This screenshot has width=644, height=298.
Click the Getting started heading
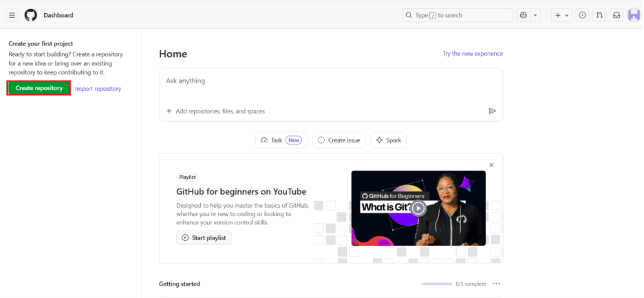click(x=180, y=284)
